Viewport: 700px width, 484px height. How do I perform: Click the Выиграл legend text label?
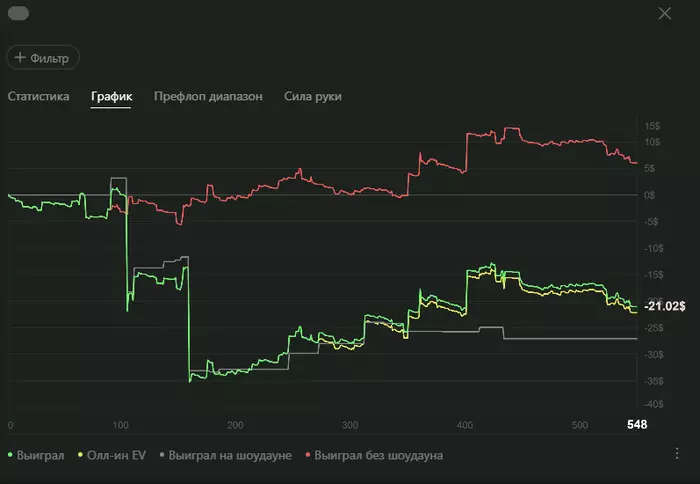point(41,455)
